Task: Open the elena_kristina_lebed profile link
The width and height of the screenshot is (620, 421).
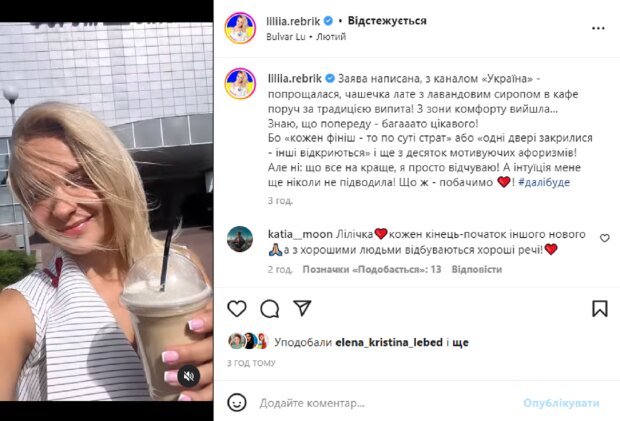Action: pos(389,342)
